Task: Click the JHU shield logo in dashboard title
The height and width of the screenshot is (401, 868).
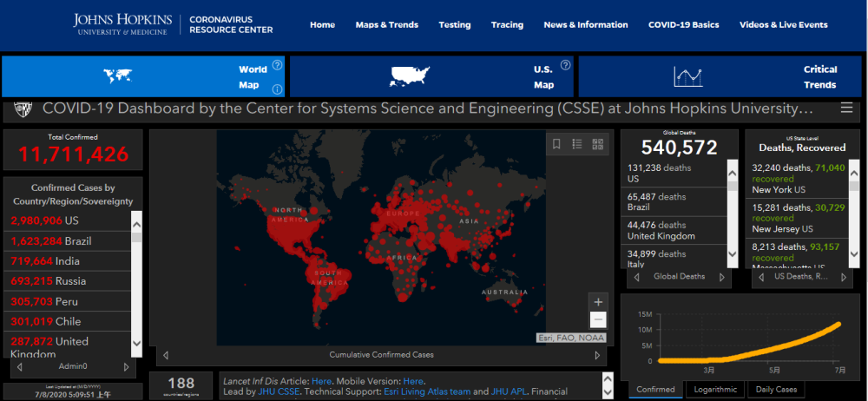Action: pos(23,108)
